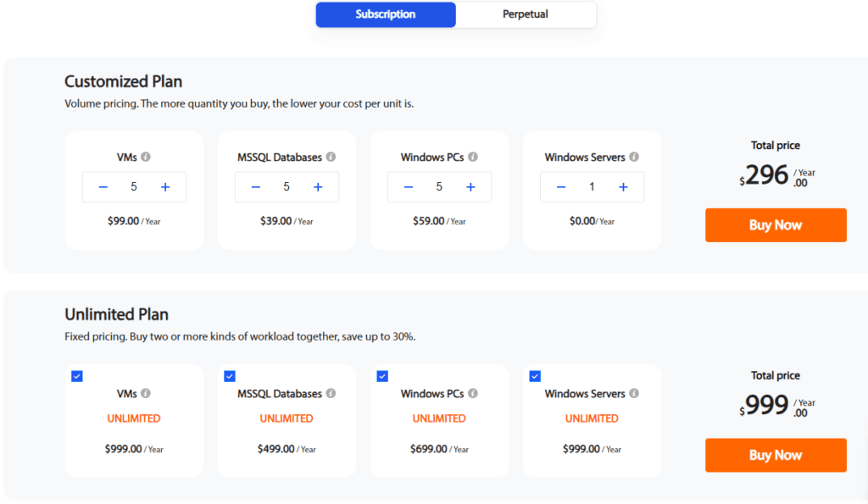Click the Windows Servers quantity field showing 1
Image resolution: width=868 pixels, height=504 pixels.
(x=593, y=187)
